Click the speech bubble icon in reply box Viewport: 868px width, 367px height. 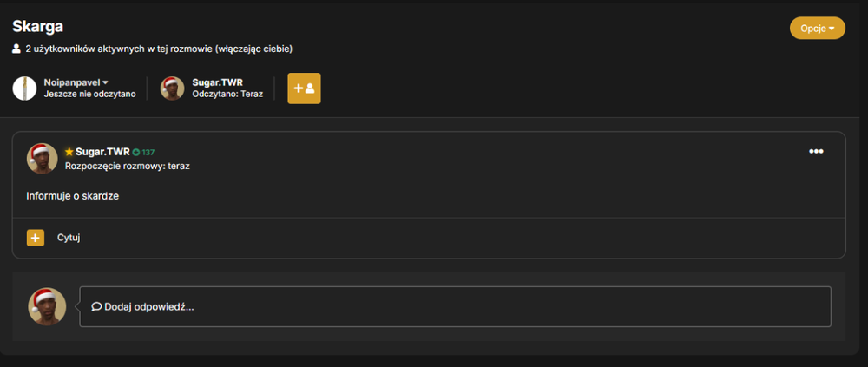96,306
